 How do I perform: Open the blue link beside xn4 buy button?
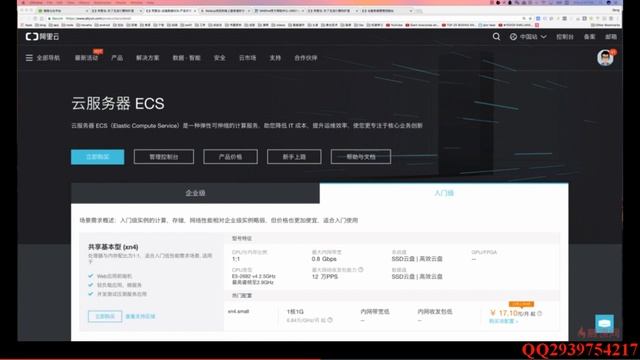pyautogui.click(x=140, y=317)
